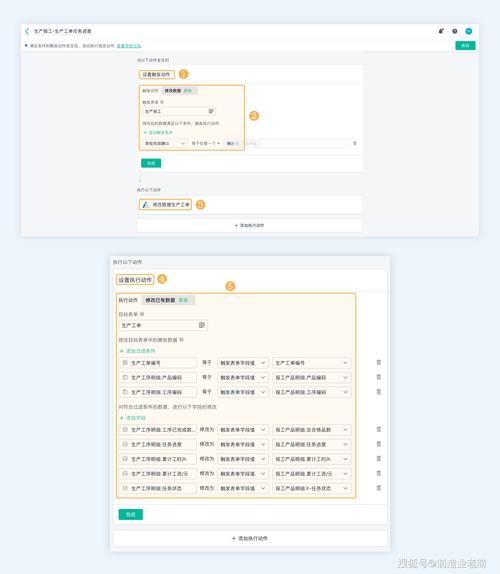Click 添加执行动作 at the bottom

pyautogui.click(x=250, y=538)
